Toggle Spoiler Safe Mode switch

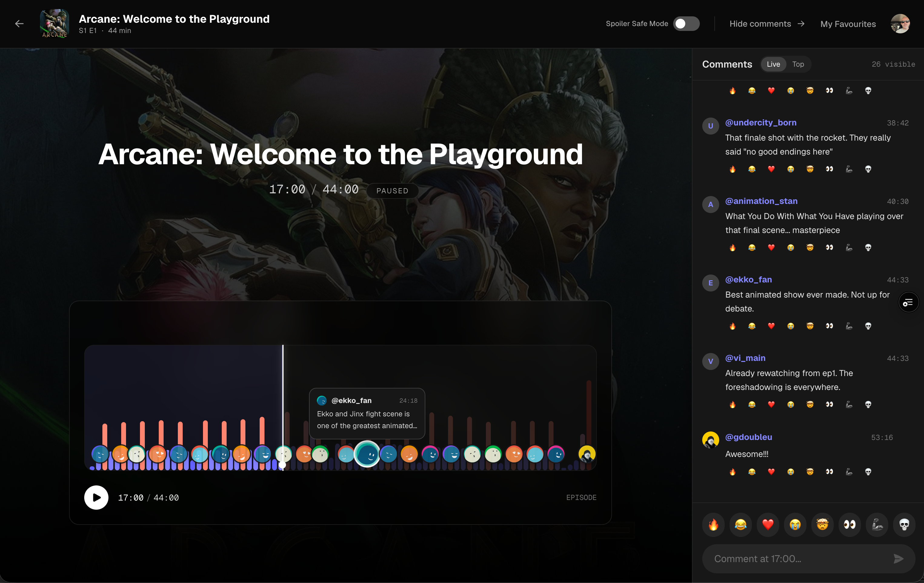(686, 24)
